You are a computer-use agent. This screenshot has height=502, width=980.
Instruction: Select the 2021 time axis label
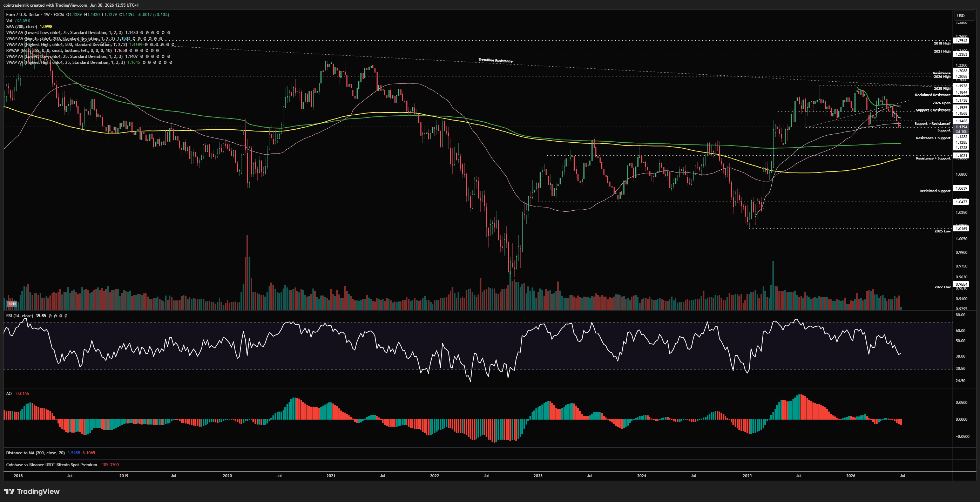pos(331,476)
